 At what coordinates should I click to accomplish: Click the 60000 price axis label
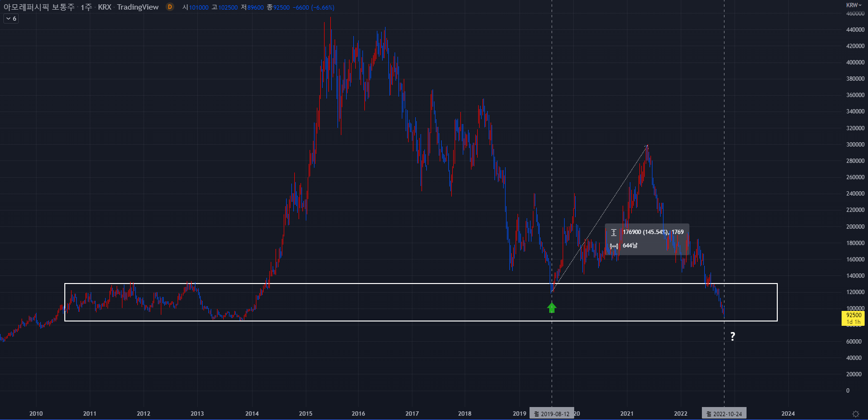pos(854,342)
